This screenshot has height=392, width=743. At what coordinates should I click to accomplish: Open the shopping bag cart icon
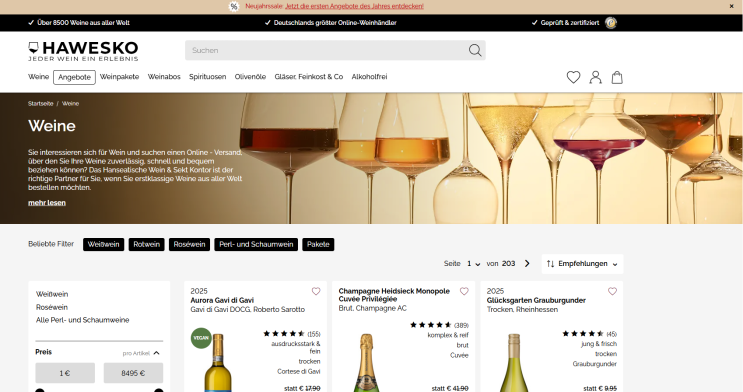click(x=617, y=77)
